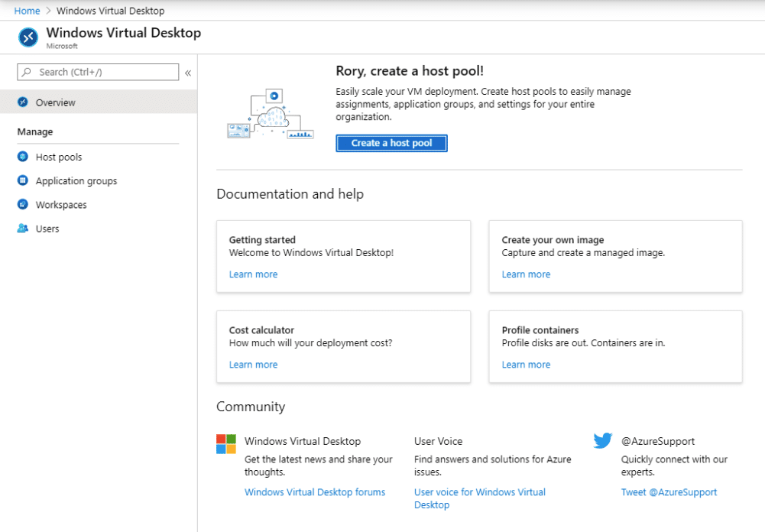The width and height of the screenshot is (765, 532).
Task: Click the Manage section label in sidebar
Action: coord(35,131)
